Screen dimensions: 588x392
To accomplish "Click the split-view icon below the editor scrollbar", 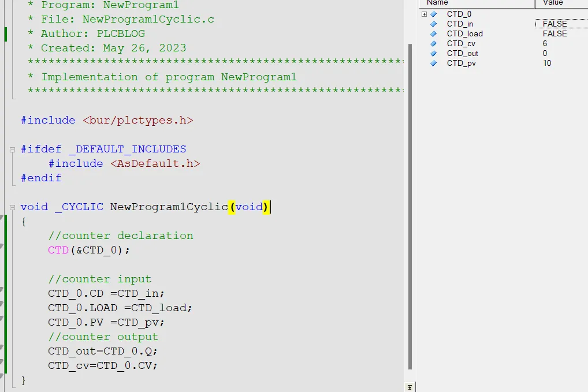I will [410, 386].
